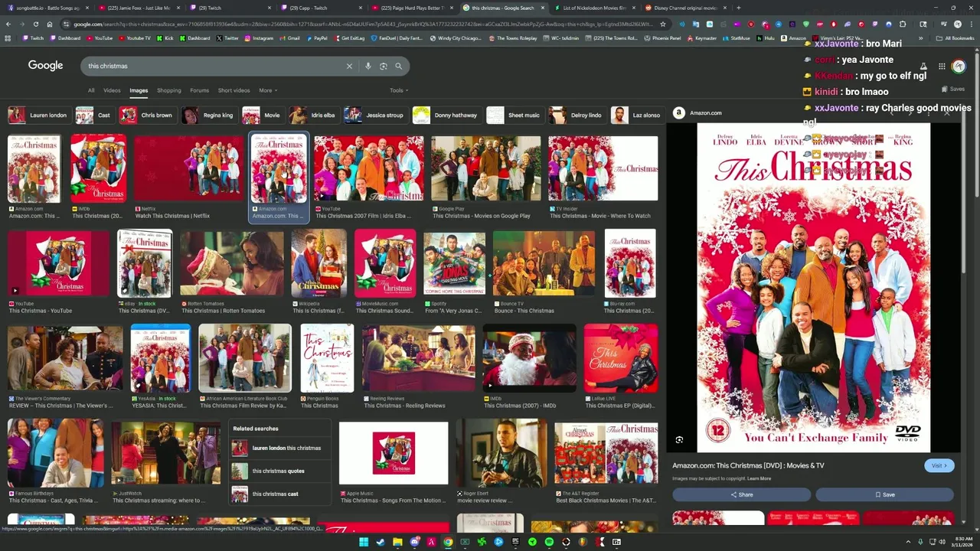Screen dimensions: 980x551
Task: Click the Share button in preview panel
Action: [741, 494]
